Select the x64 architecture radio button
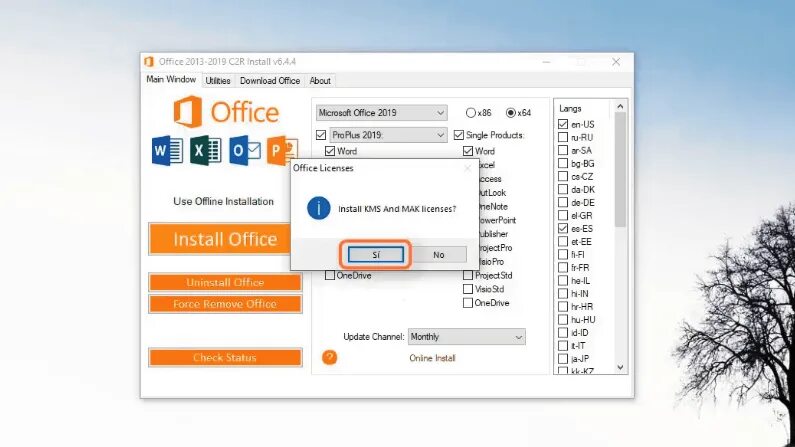Screen dimensions: 795x447 (x=511, y=113)
